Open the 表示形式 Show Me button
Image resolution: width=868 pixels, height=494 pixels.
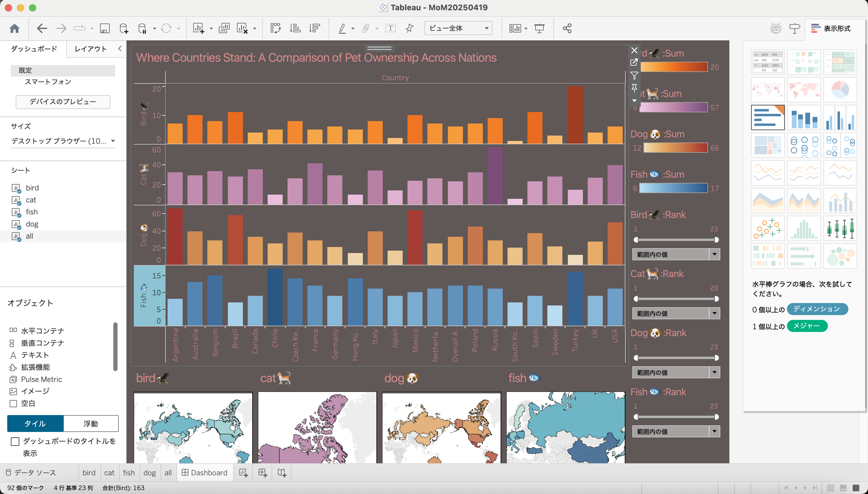click(831, 29)
